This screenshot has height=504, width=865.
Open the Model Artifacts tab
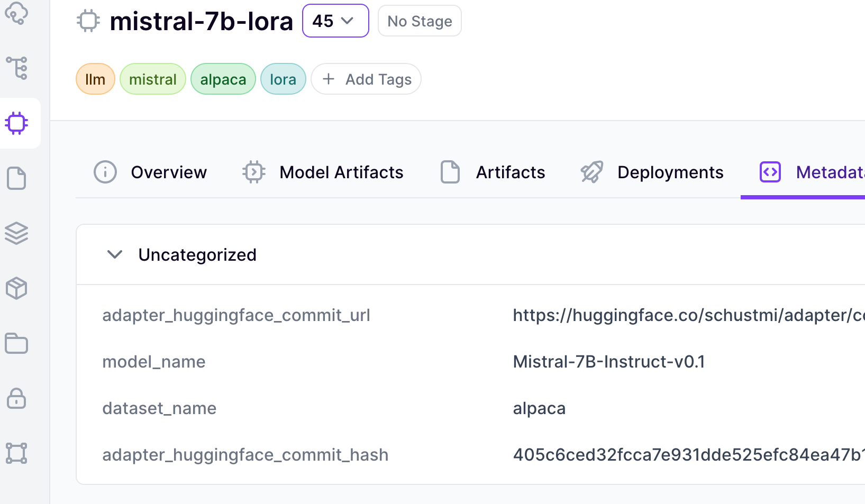[323, 172]
